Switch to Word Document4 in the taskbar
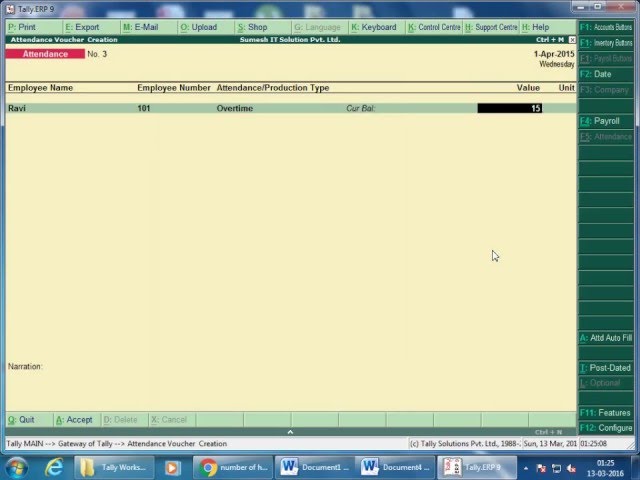 (x=395, y=468)
